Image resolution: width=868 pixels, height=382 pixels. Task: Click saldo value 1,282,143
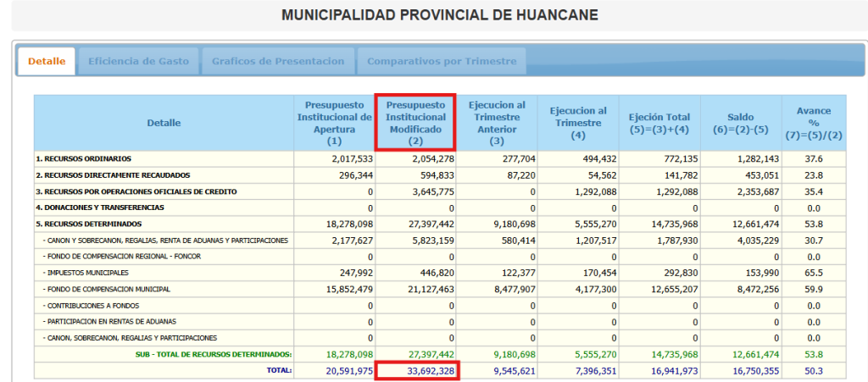pos(759,159)
